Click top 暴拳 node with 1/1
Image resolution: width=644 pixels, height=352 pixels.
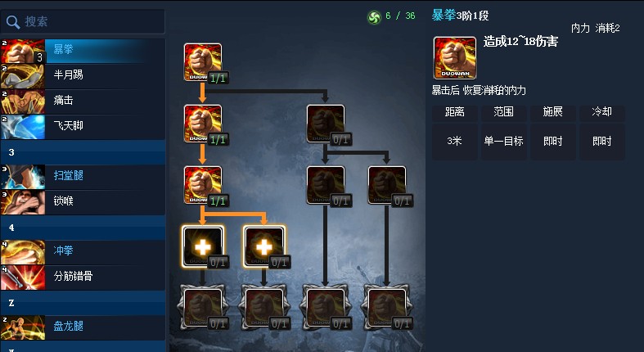[x=203, y=62]
